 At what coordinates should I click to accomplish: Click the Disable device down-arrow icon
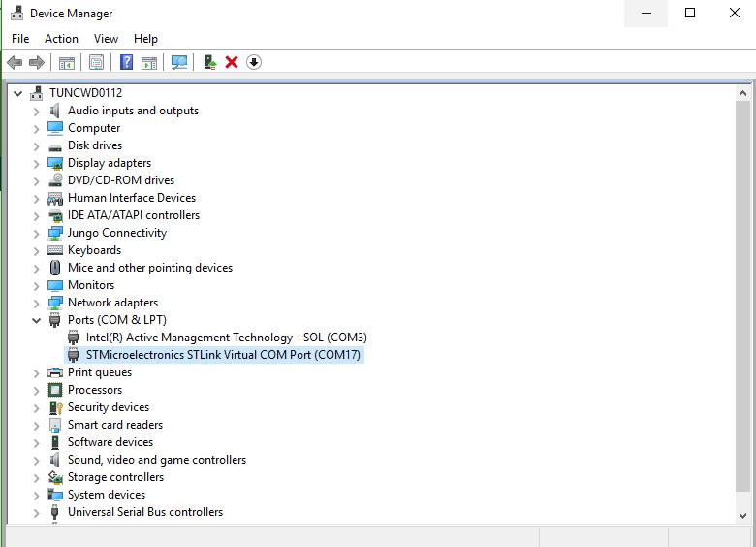point(254,62)
